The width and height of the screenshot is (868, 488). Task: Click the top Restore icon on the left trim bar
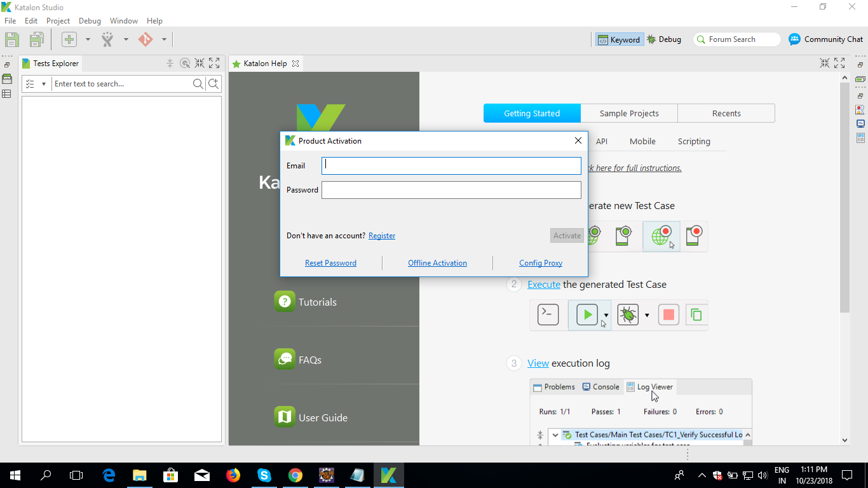pos(7,65)
